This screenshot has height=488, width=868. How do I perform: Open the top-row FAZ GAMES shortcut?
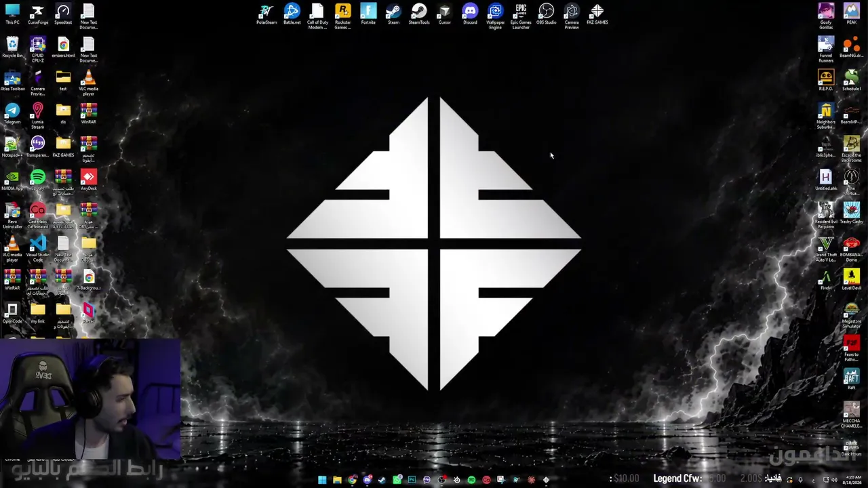pyautogui.click(x=597, y=14)
